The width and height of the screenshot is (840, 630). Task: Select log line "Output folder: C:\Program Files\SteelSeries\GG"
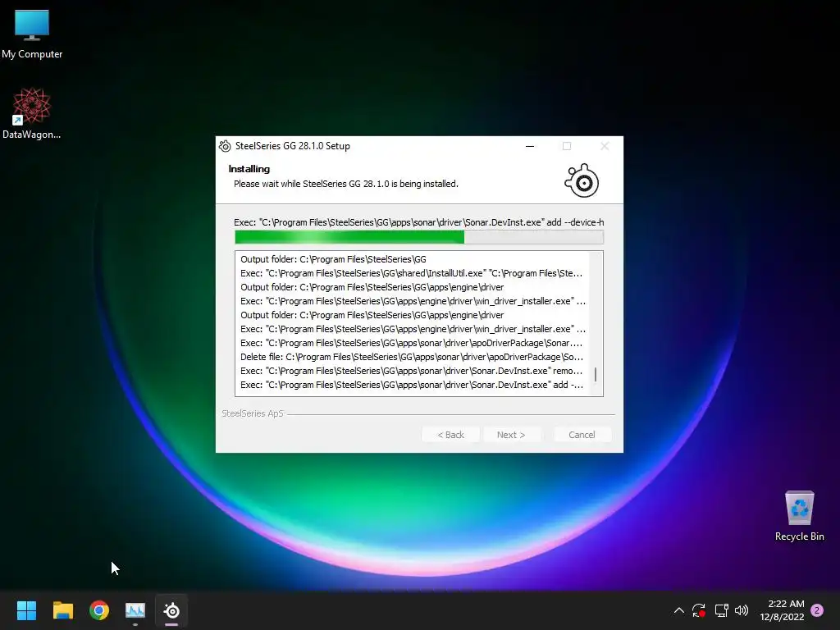pos(333,259)
